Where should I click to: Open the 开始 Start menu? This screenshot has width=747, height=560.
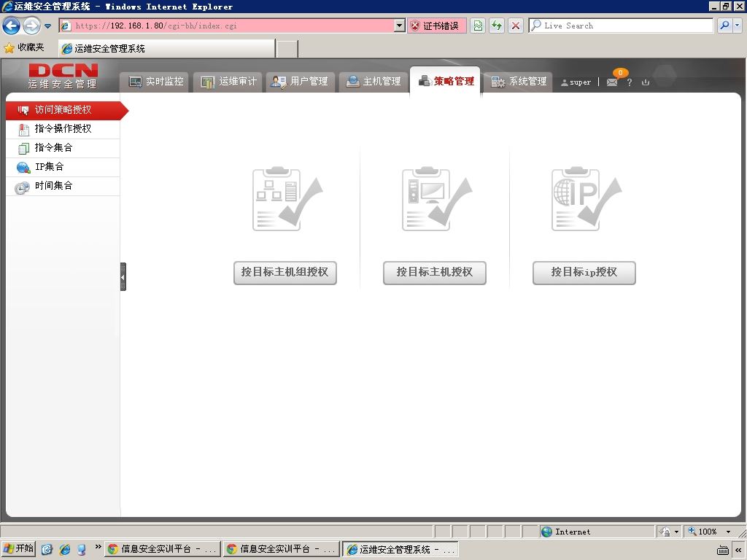(x=18, y=549)
